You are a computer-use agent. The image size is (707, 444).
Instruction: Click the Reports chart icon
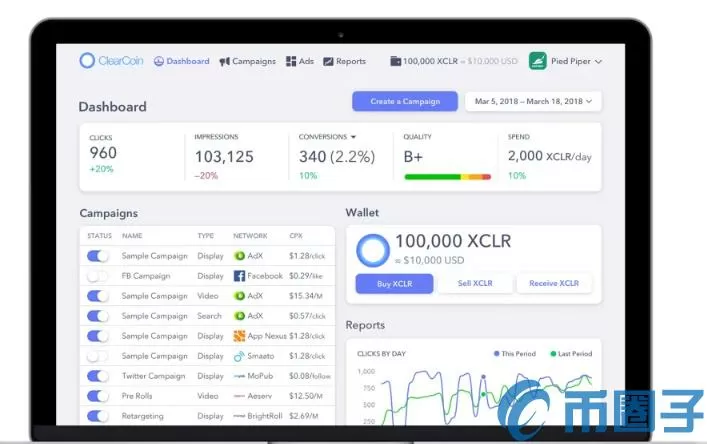pos(328,61)
